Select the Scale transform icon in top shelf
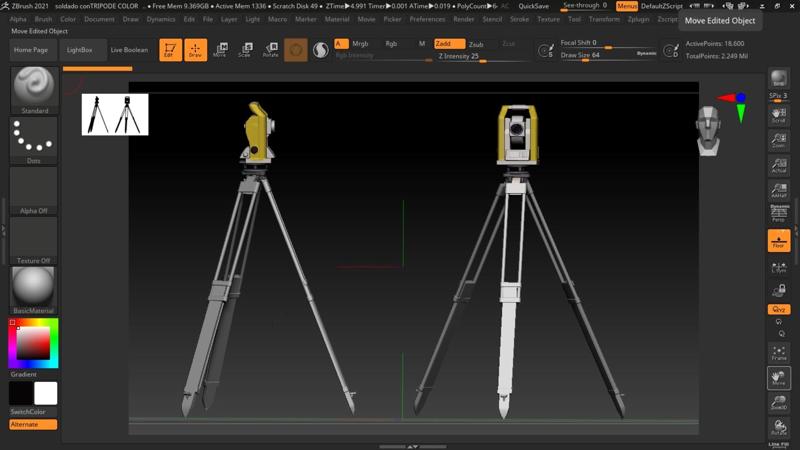The width and height of the screenshot is (800, 450). pos(245,50)
